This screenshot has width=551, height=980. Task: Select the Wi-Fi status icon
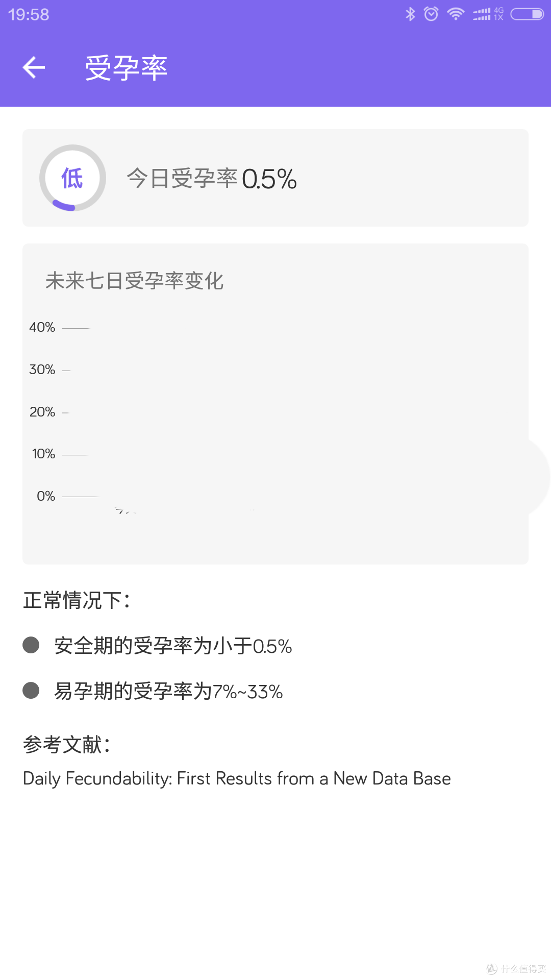pos(456,14)
